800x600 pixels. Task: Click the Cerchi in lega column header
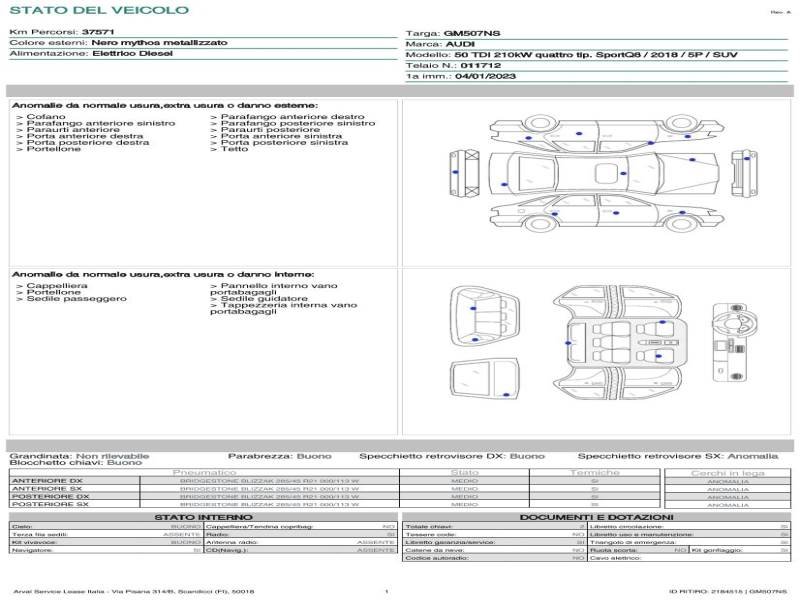[727, 472]
